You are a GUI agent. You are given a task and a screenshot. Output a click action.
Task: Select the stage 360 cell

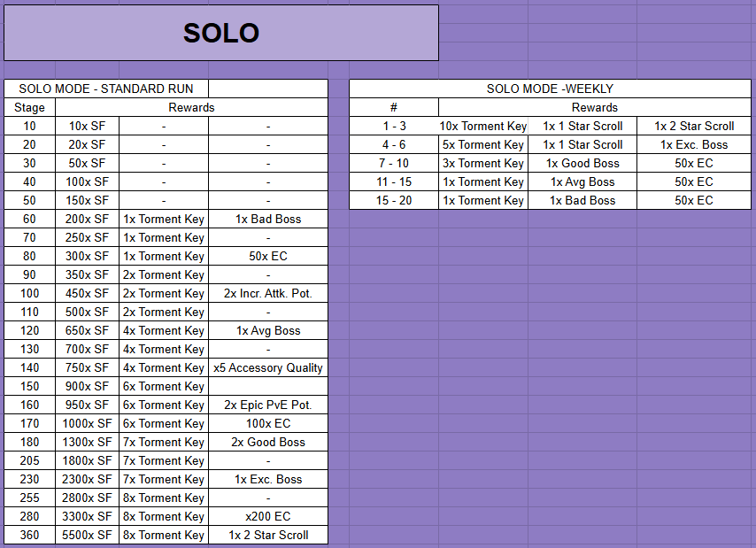[x=29, y=535]
